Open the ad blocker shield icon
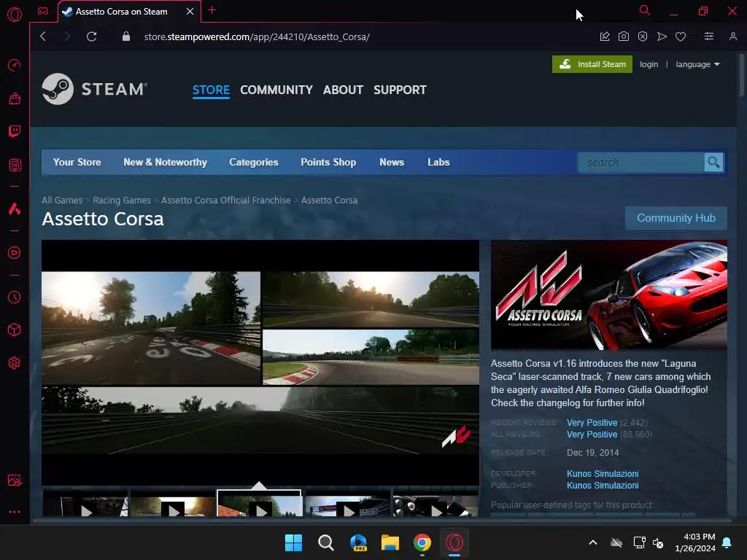Viewport: 747px width, 560px height. coord(643,36)
